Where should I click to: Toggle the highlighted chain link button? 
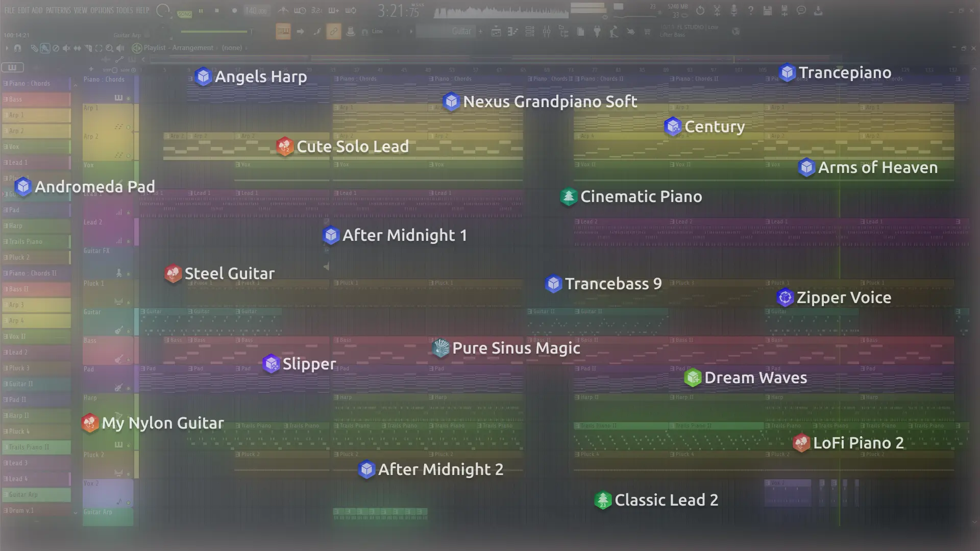333,32
